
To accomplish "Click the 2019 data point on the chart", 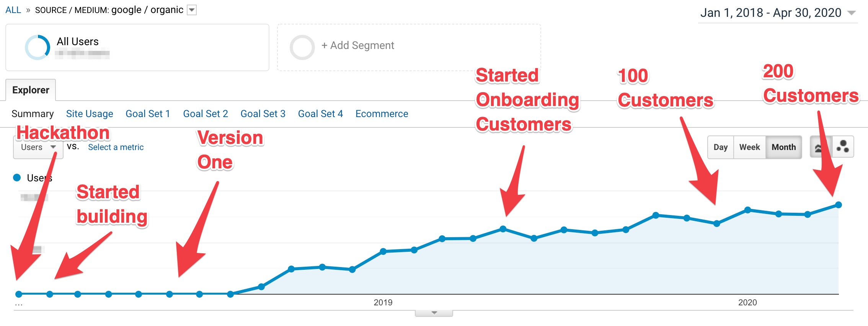I will [383, 251].
